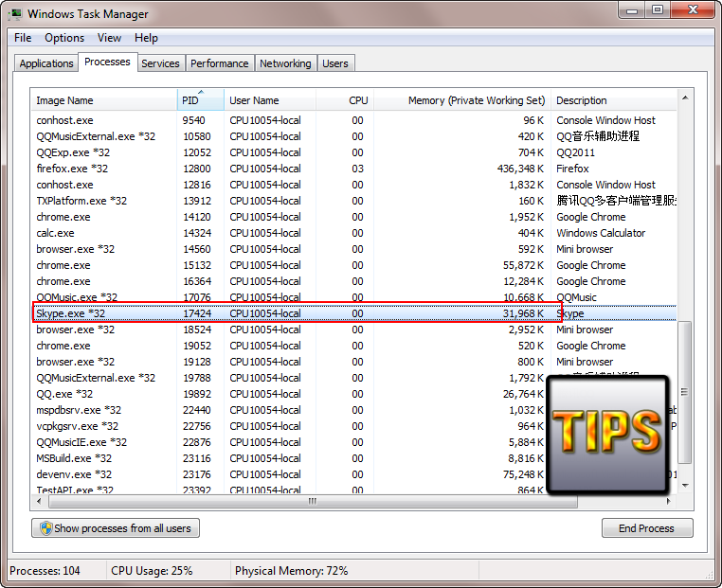
Task: Select the mspdbsrv.exe *32 process
Action: click(353, 410)
